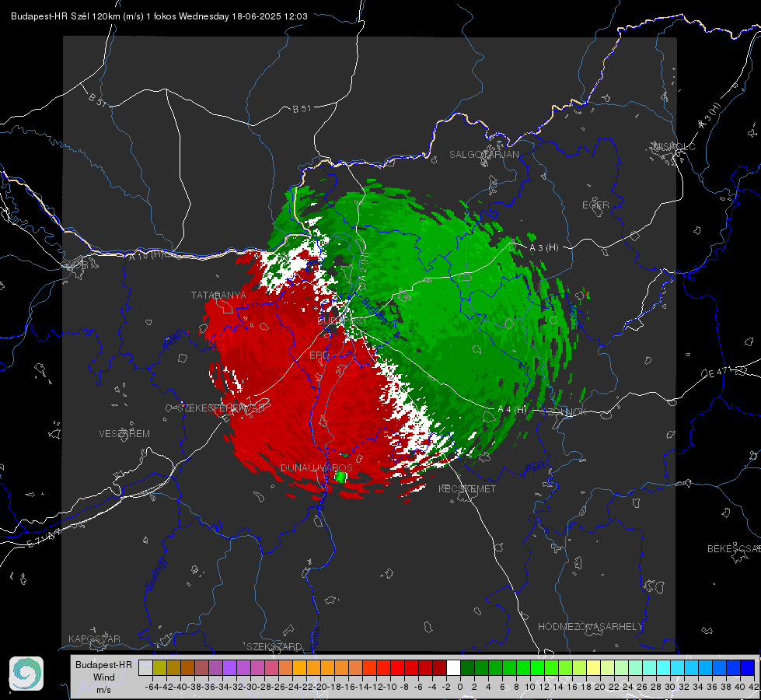Viewport: 761px width, 700px height.
Task: Click the KECSKEMÉT city label
Action: pyautogui.click(x=467, y=488)
